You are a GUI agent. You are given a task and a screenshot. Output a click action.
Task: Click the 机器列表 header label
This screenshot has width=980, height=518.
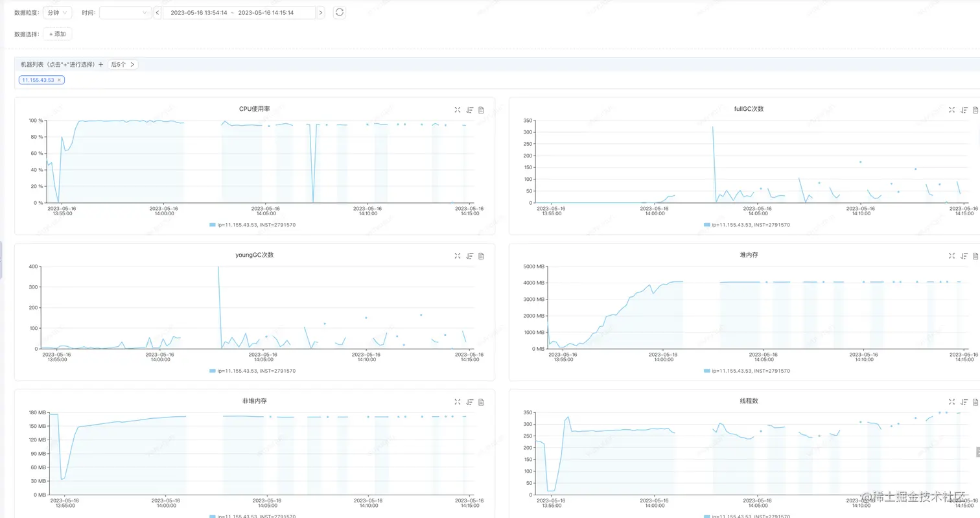58,65
